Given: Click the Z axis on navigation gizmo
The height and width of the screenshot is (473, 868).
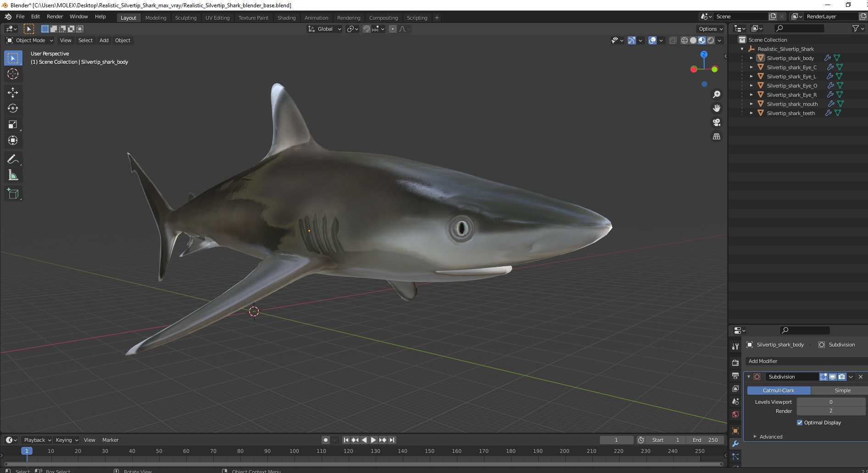Looking at the screenshot, I should [x=704, y=54].
